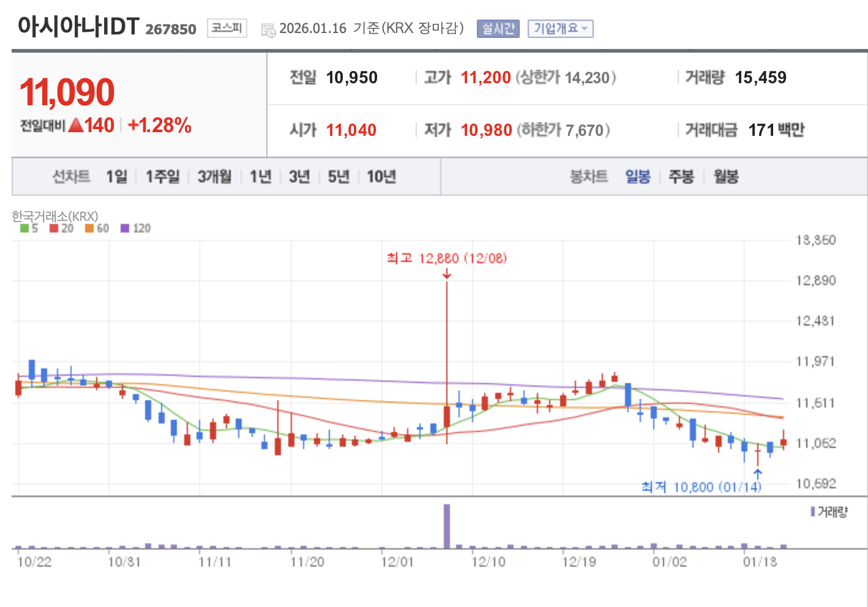Open the 기업개요 dropdown
Viewport: 868px width, 607px height.
561,29
